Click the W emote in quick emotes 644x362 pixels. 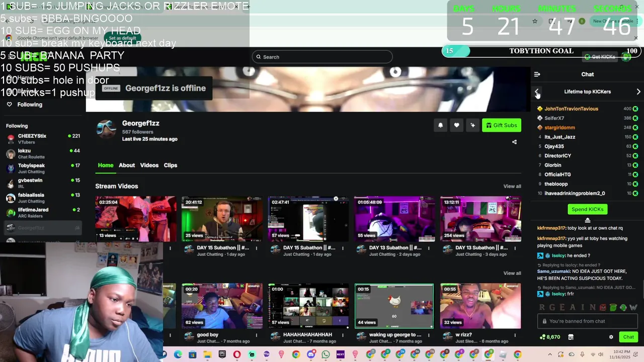(633, 307)
